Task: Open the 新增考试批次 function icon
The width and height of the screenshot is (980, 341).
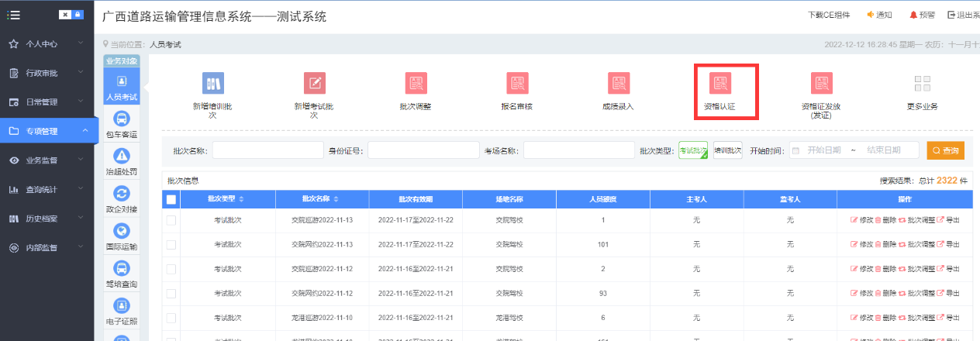Action: coord(314,83)
